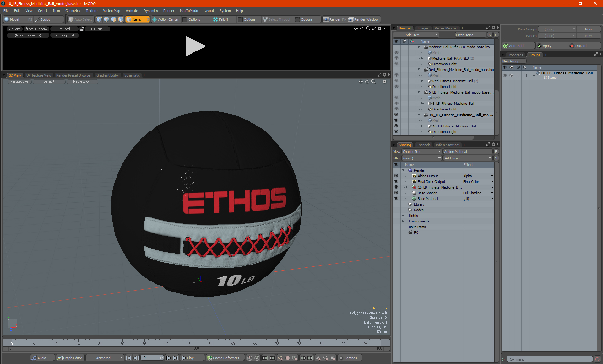Click the large play preview arrow
The width and height of the screenshot is (603, 364).
196,46
